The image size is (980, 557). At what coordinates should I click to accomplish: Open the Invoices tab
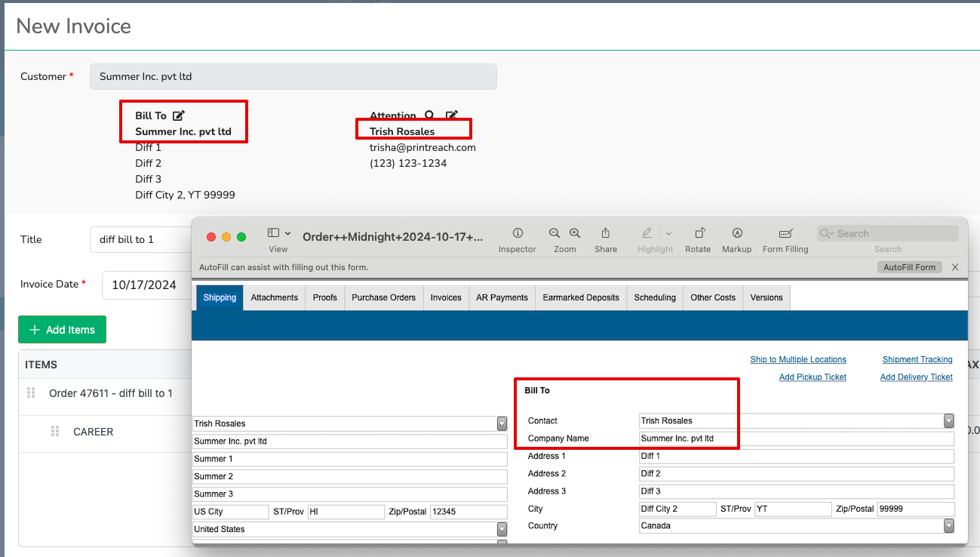tap(446, 297)
